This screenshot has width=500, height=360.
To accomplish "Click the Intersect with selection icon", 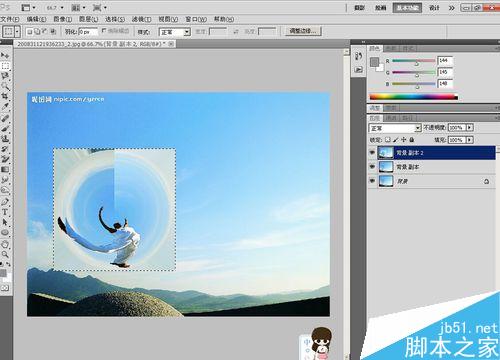I will coord(53,32).
